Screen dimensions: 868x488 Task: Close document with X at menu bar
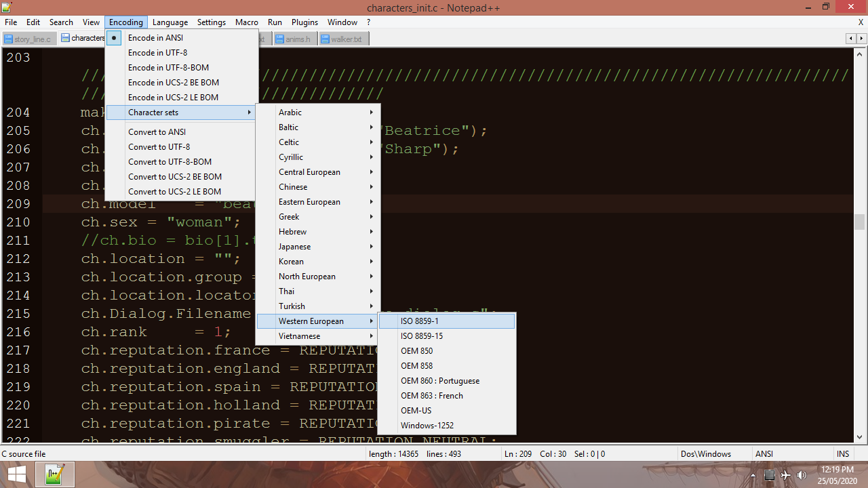[x=861, y=22]
